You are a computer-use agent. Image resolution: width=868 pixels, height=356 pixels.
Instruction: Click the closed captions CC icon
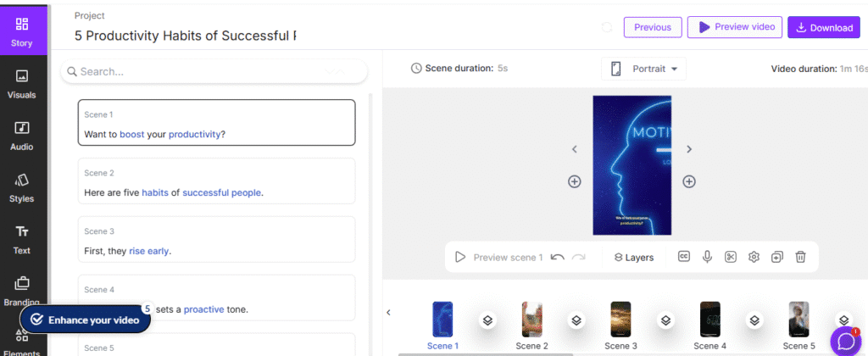pos(684,256)
